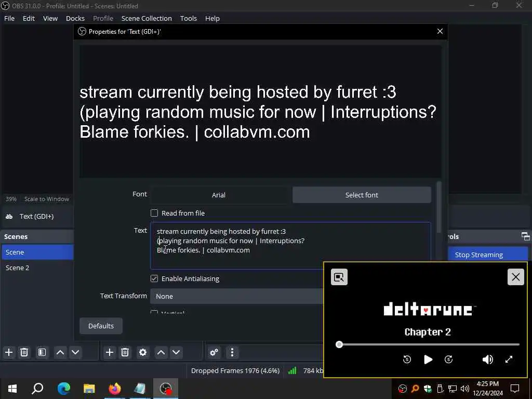Select 'Scene' in the Scenes list
This screenshot has height=399, width=532.
37,252
